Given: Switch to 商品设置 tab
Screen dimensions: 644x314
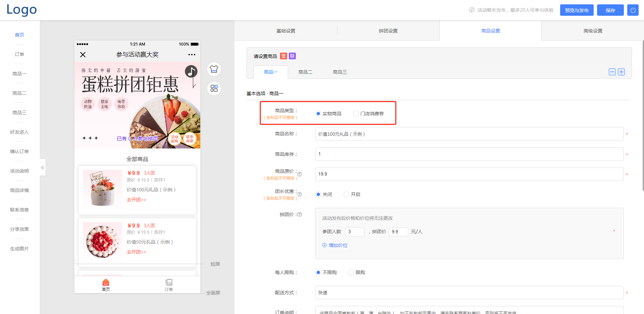Looking at the screenshot, I should (x=490, y=31).
